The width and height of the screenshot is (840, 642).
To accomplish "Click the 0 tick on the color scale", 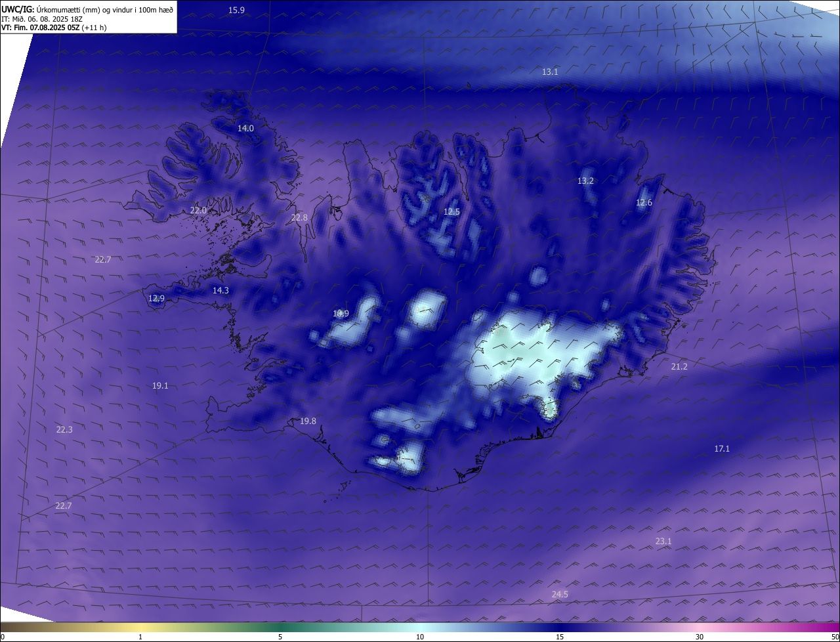I will pyautogui.click(x=3, y=637).
